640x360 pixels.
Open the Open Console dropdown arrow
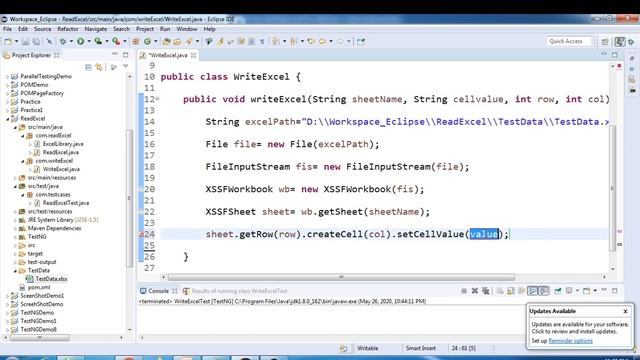(595, 291)
